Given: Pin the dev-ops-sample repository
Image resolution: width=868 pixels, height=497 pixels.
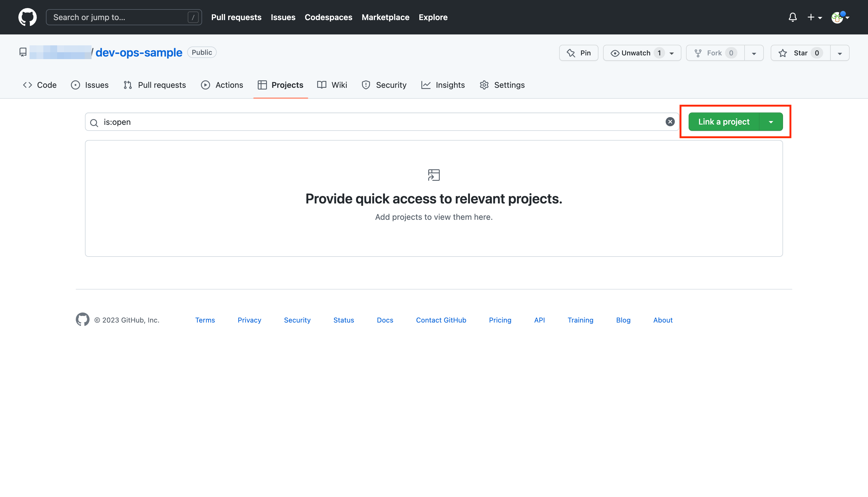Looking at the screenshot, I should (578, 53).
